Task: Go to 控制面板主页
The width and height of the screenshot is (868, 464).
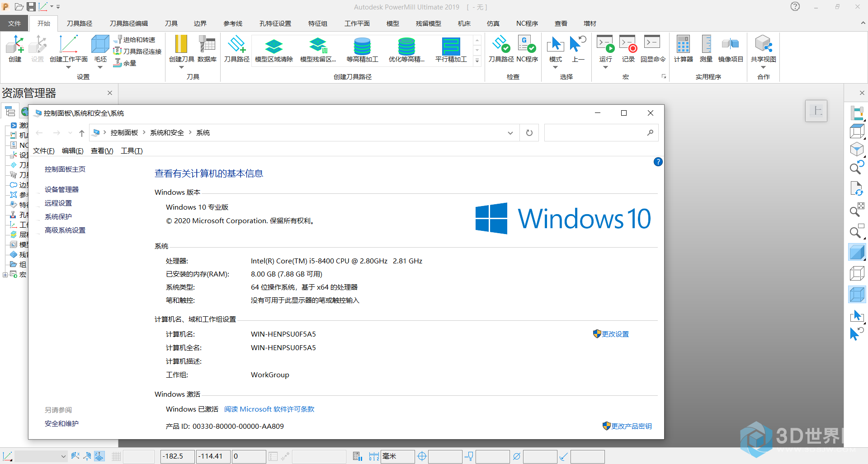Action: point(65,169)
